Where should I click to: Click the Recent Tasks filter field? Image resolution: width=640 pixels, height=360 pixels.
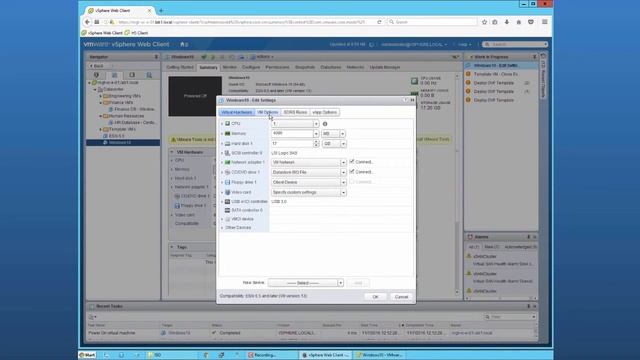pos(510,317)
